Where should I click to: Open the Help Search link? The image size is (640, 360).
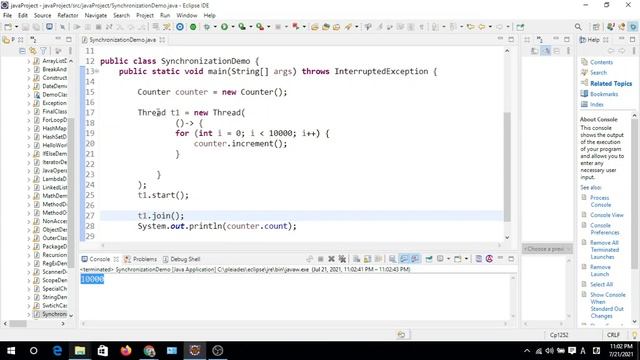point(598,73)
